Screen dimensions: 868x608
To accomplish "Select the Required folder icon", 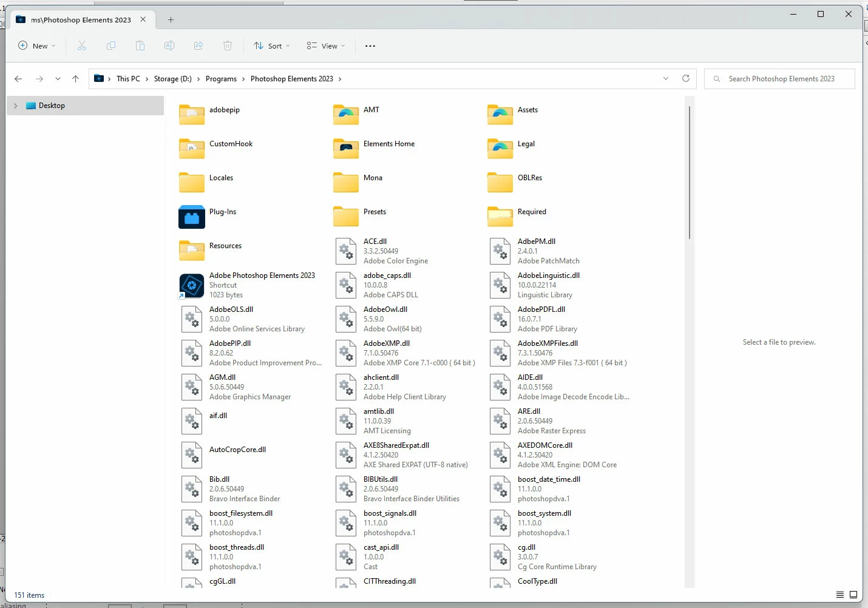I will click(500, 217).
